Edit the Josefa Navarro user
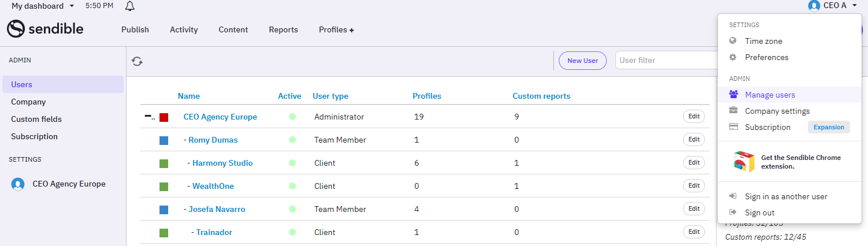Screen dimensions: 868x246 pos(694,208)
